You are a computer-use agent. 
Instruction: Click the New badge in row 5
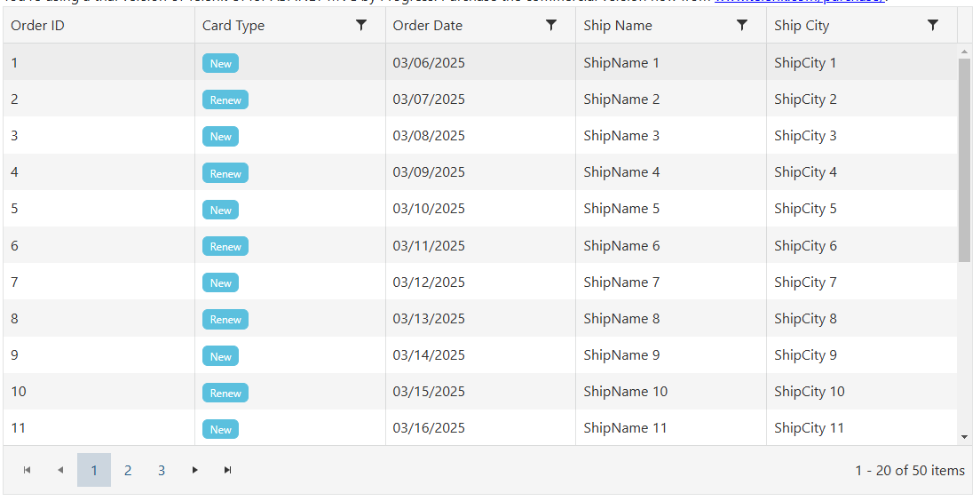pos(221,210)
